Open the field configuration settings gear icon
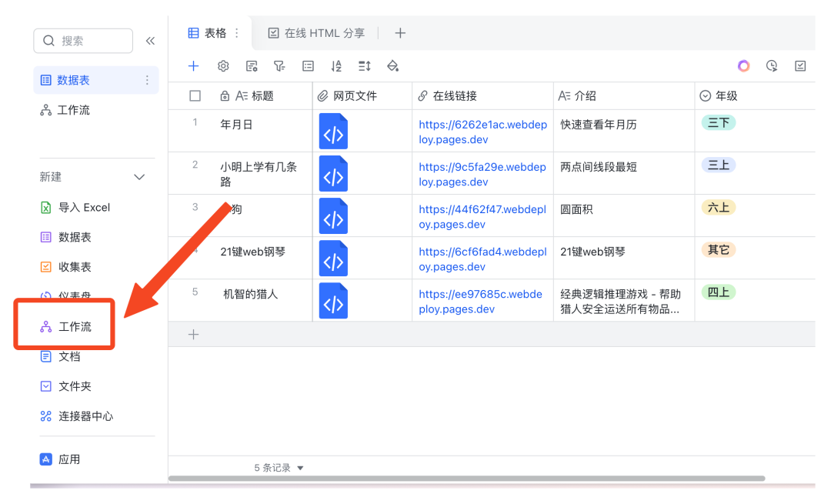Screen dimensions: 831x504 coord(222,66)
